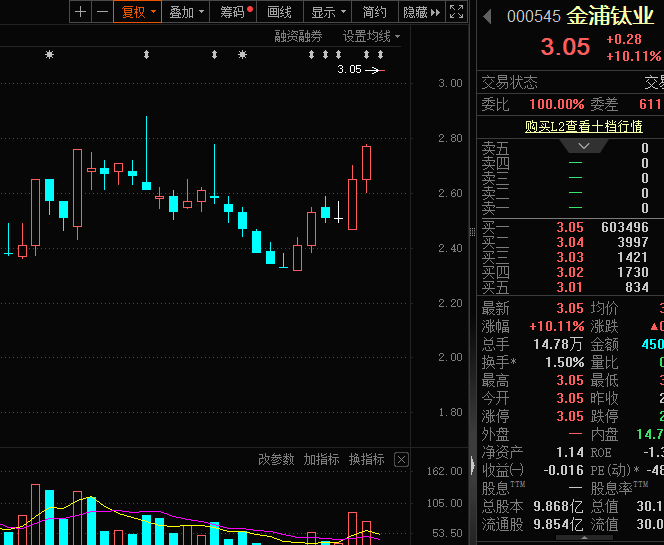Toggle the 隐藏 hide panel option

click(x=418, y=12)
